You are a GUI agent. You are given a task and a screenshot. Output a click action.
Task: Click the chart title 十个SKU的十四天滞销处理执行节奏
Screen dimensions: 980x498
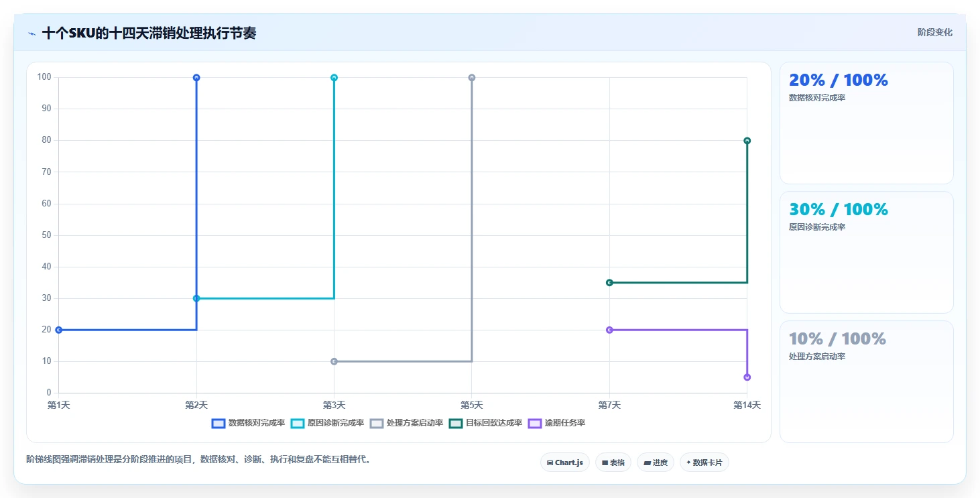click(x=149, y=33)
